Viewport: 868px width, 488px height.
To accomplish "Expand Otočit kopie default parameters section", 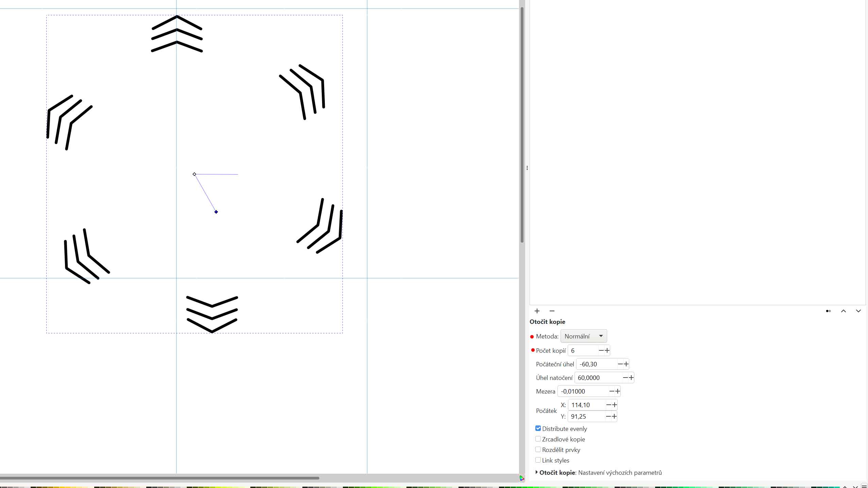I will (537, 472).
